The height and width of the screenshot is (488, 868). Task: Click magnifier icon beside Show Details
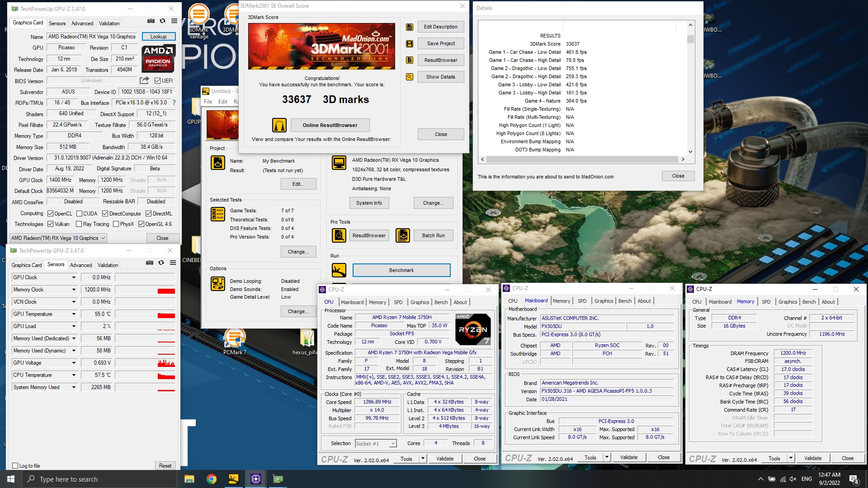coord(410,77)
